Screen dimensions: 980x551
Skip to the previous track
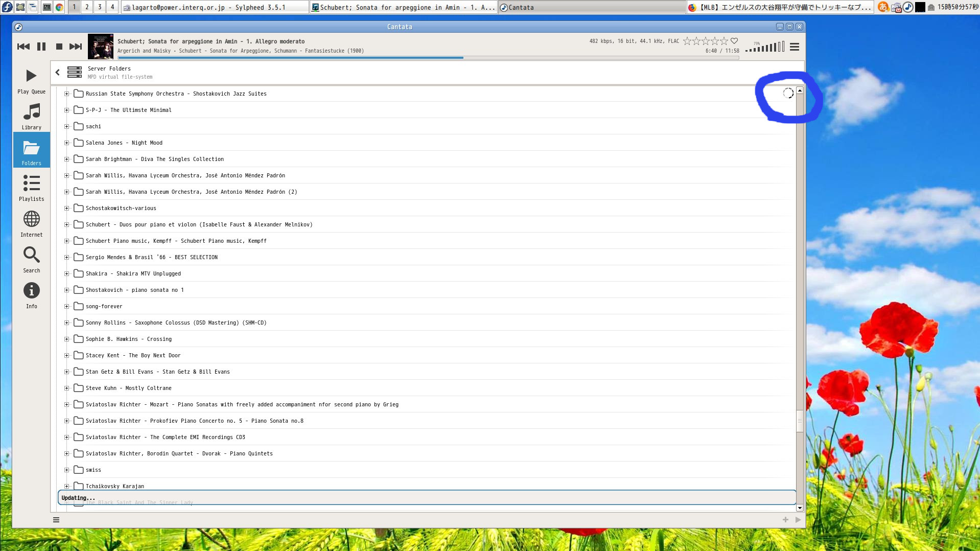pyautogui.click(x=24, y=47)
